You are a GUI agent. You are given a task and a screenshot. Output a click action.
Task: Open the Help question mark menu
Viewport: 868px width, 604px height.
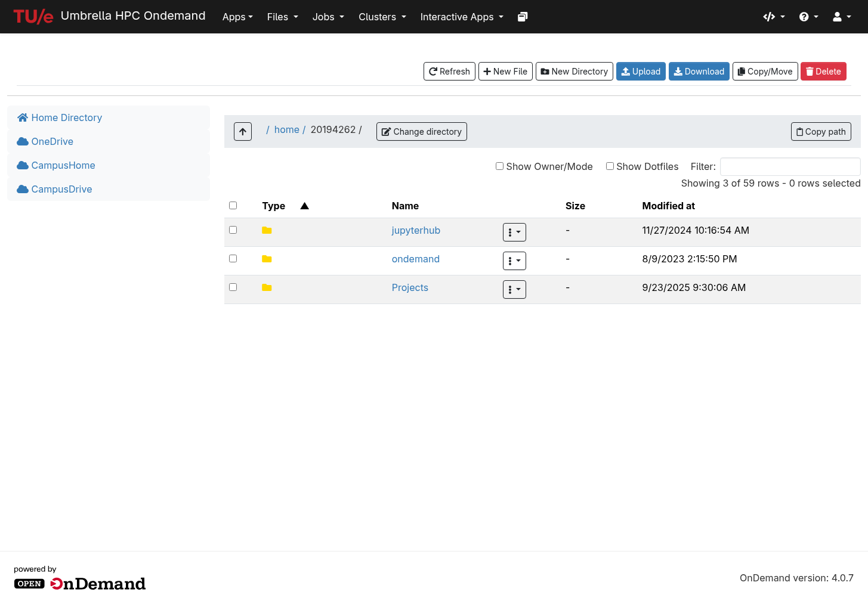808,17
